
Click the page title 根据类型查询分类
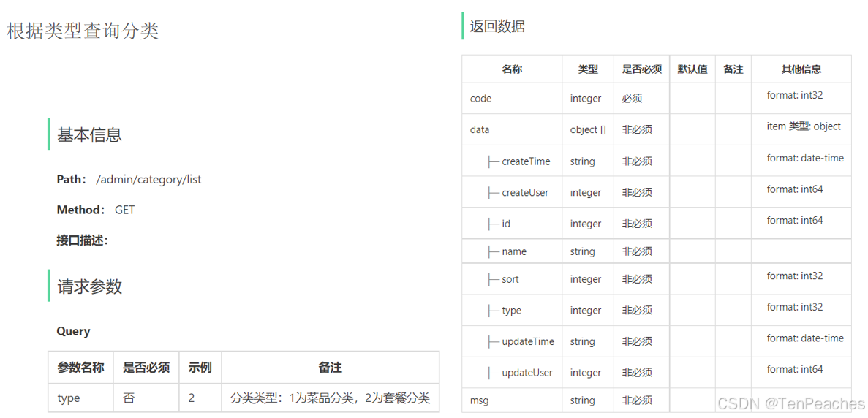pyautogui.click(x=83, y=31)
